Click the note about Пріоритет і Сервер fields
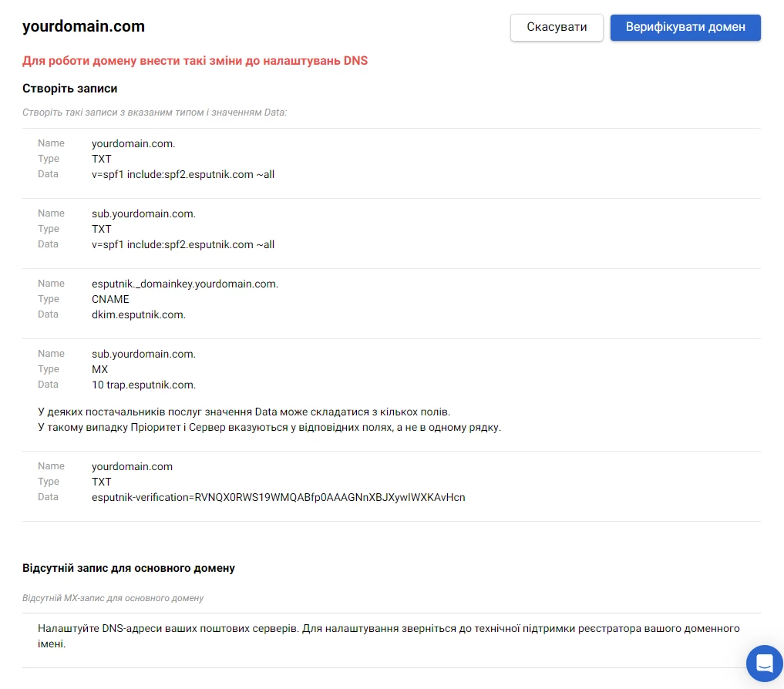The height and width of the screenshot is (689, 784). tap(270, 428)
